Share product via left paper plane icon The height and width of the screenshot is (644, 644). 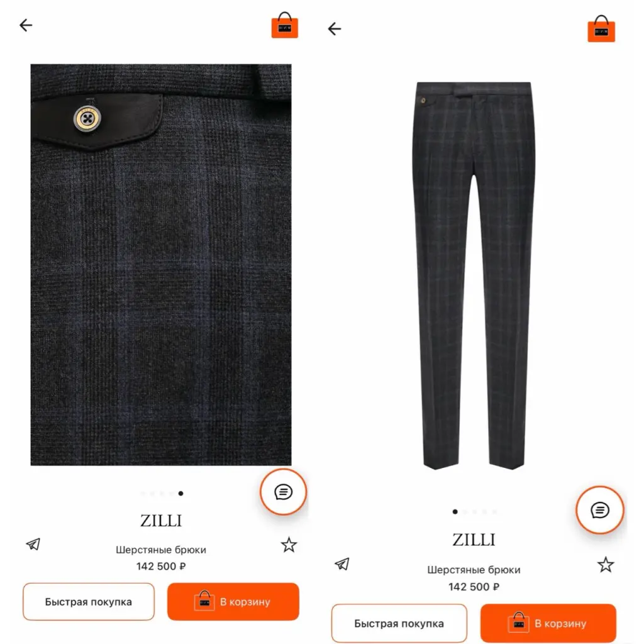(x=33, y=544)
